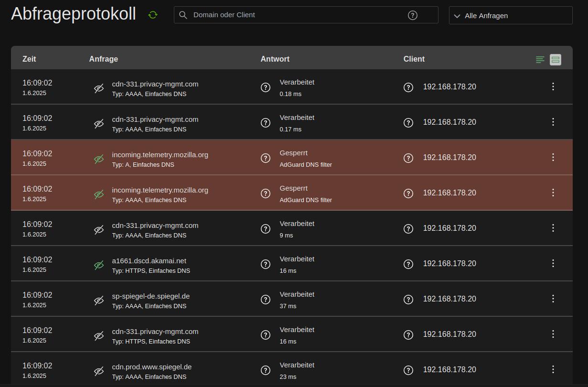This screenshot has width=588, height=387.
Task: Show response details for the 23 ms answer
Action: point(266,370)
